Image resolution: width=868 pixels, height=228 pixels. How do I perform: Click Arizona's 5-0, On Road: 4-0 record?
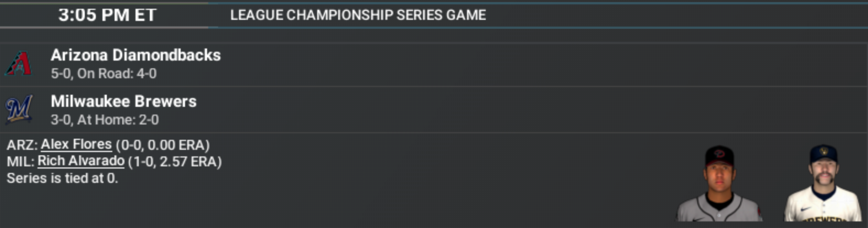point(104,74)
